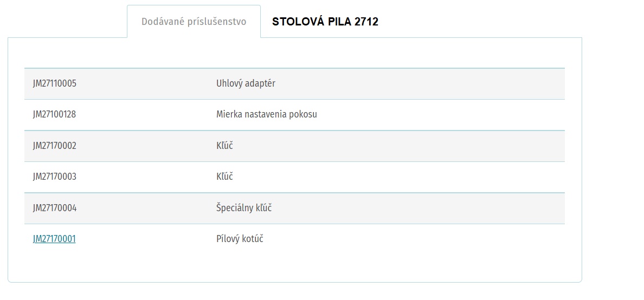Image resolution: width=644 pixels, height=300 pixels.
Task: Select part number JM27170002
Action: click(55, 146)
